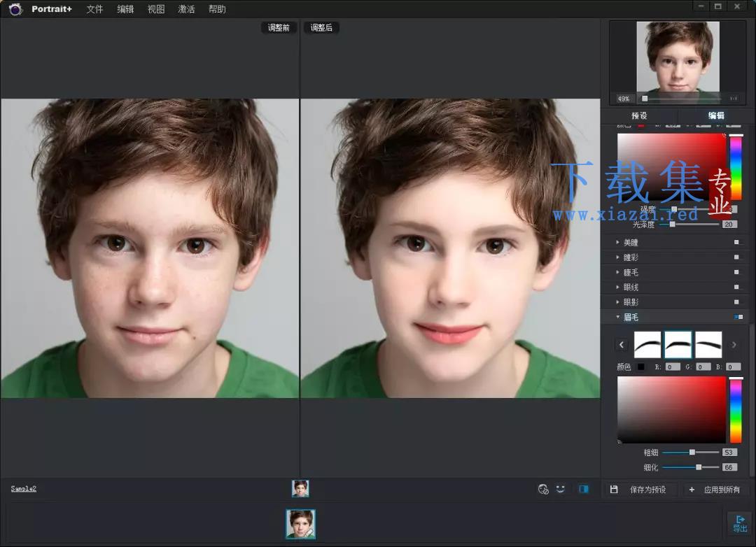This screenshot has width=756, height=547.
Task: Select the first eyebrow shape thumbnail
Action: click(x=647, y=345)
